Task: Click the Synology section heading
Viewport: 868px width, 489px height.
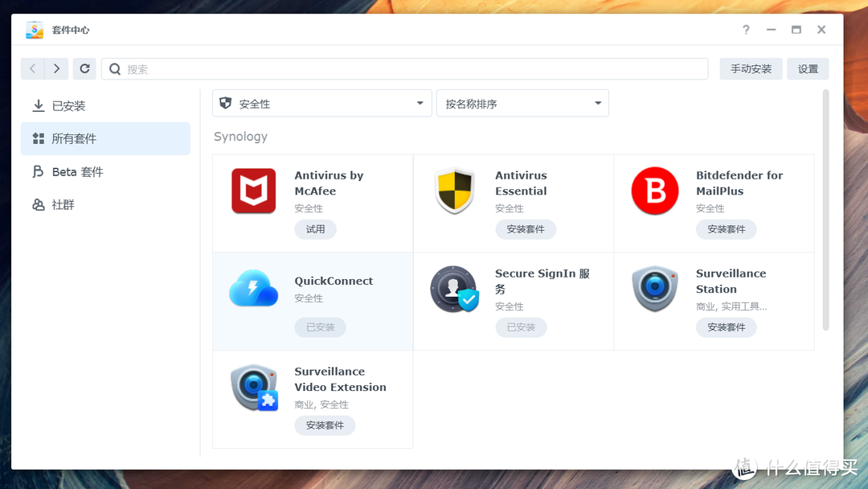Action: point(240,137)
